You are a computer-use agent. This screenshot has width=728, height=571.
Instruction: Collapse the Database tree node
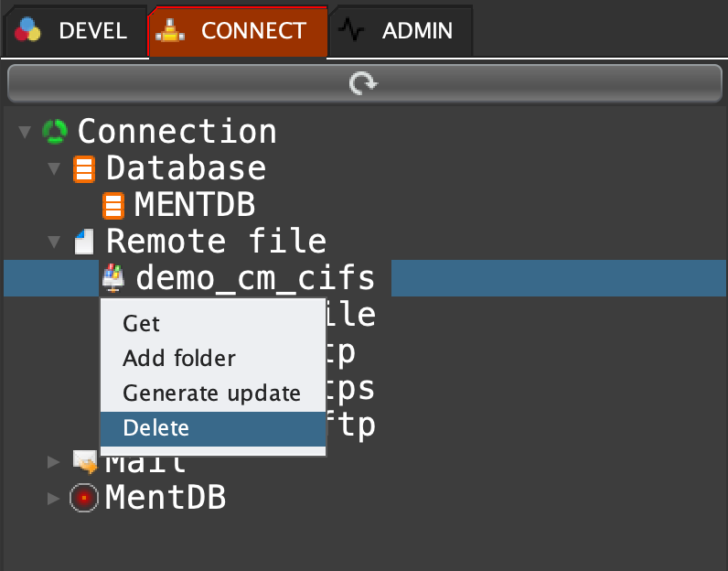(54, 169)
